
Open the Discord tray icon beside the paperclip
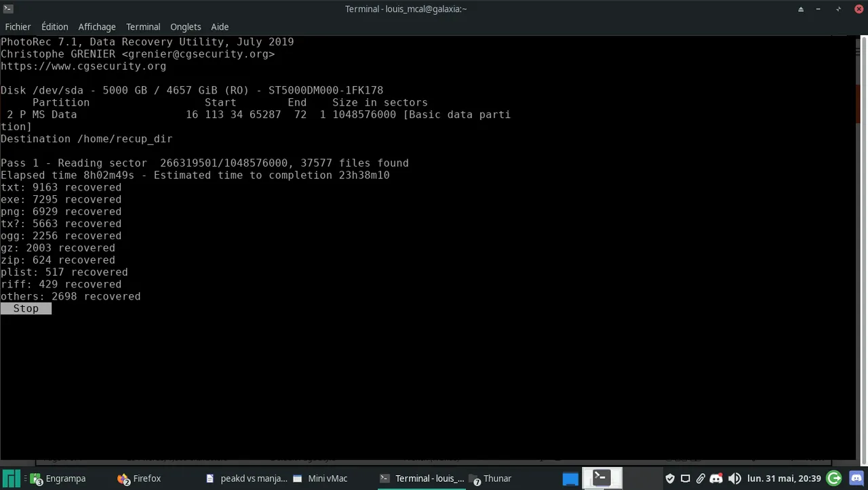point(716,478)
